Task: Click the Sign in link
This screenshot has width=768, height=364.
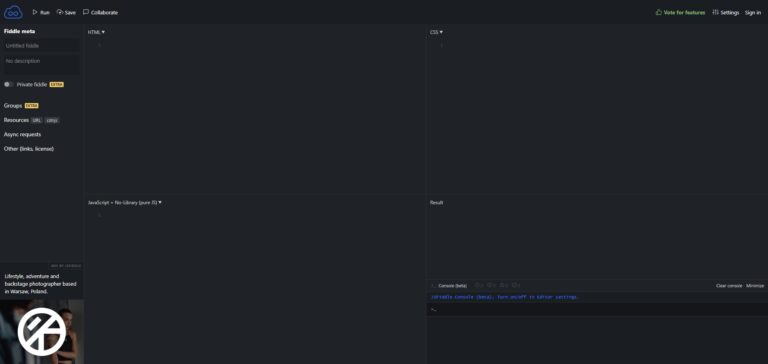Action: 753,12
